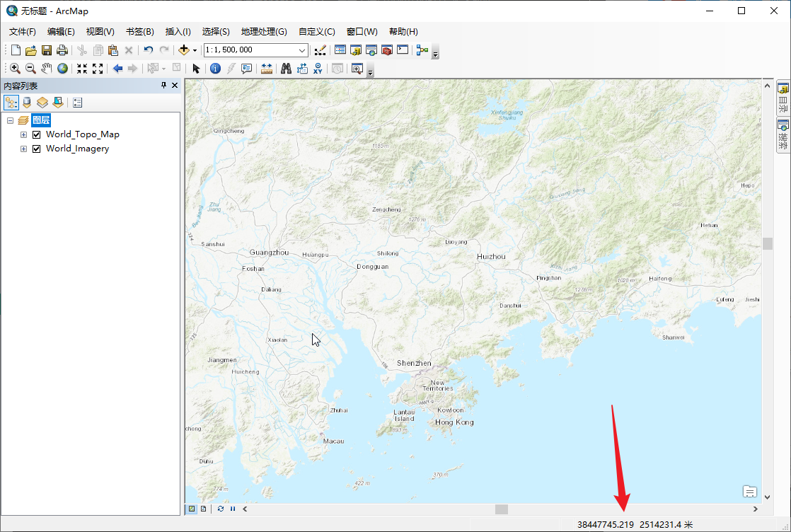Switch to layout view at map bottom
Screen dimensions: 791x532
click(x=204, y=509)
